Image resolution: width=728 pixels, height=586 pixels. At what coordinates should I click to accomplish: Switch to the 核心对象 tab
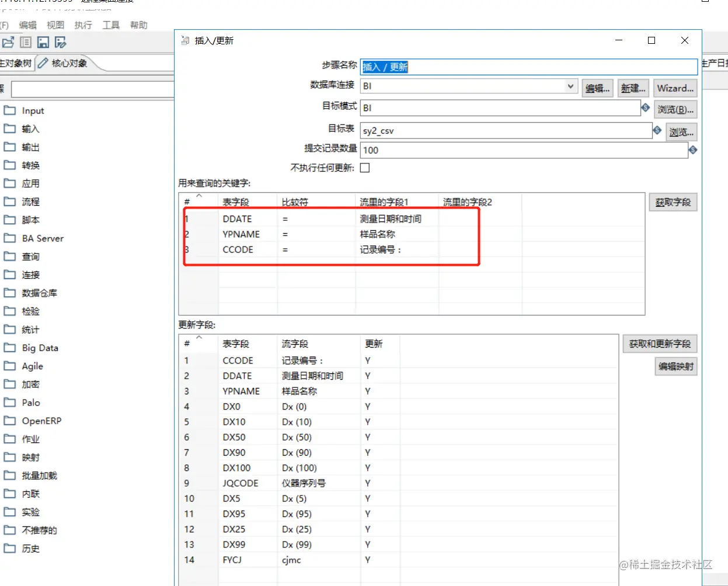[63, 63]
